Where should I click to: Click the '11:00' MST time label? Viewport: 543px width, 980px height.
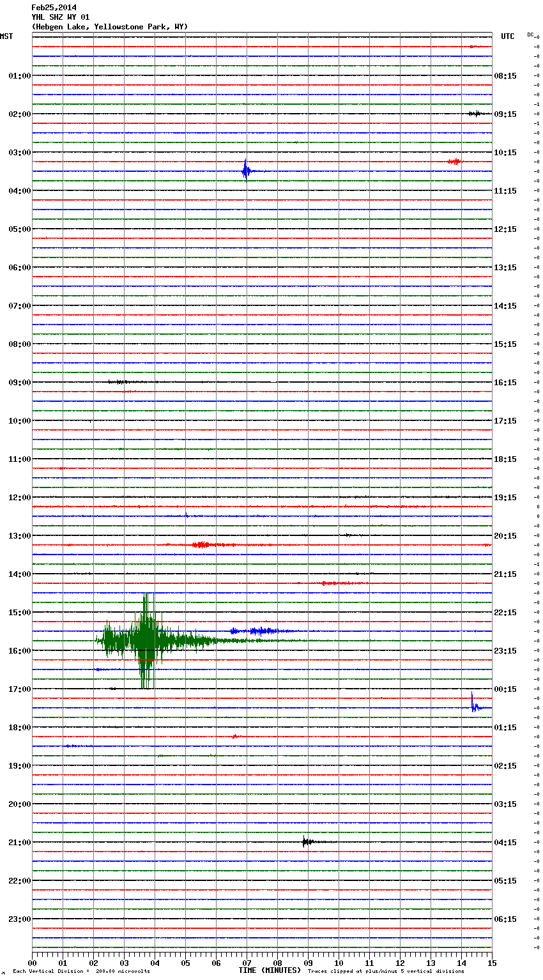19,459
